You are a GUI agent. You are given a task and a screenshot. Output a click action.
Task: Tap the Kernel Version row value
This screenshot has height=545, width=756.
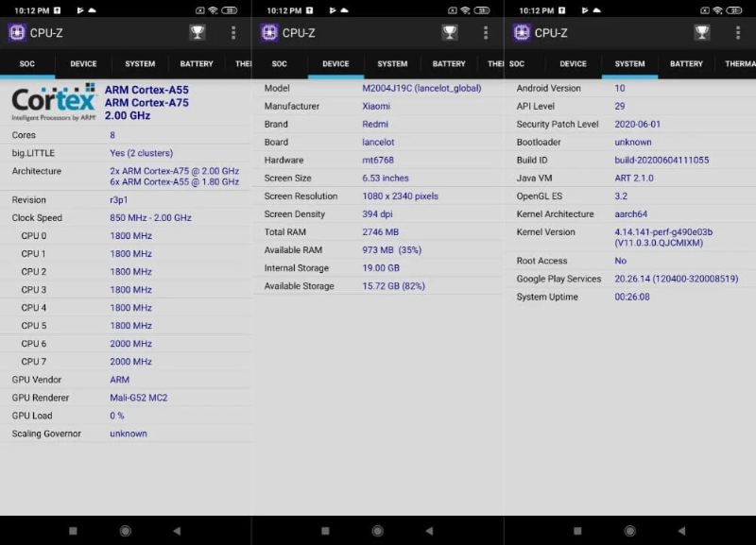[663, 237]
